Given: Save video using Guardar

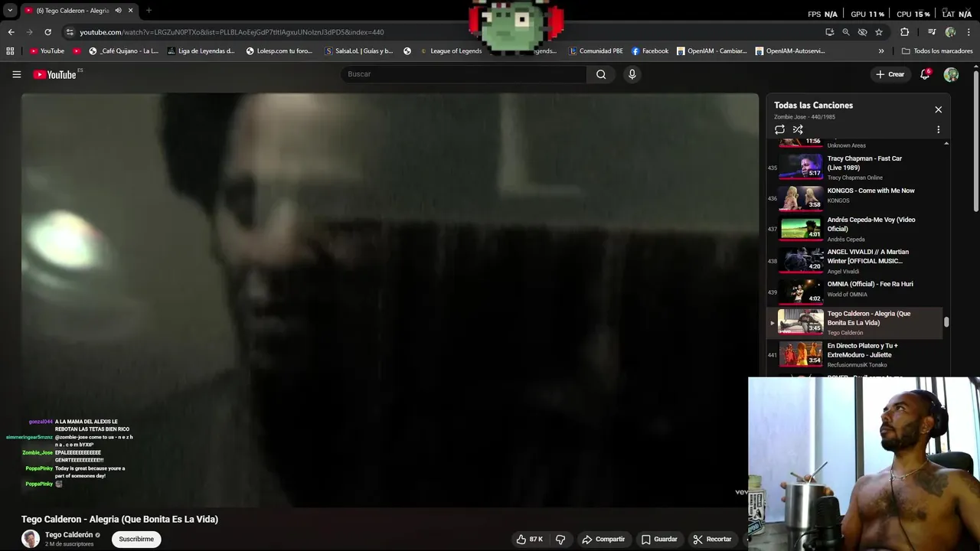Looking at the screenshot, I should [x=659, y=540].
